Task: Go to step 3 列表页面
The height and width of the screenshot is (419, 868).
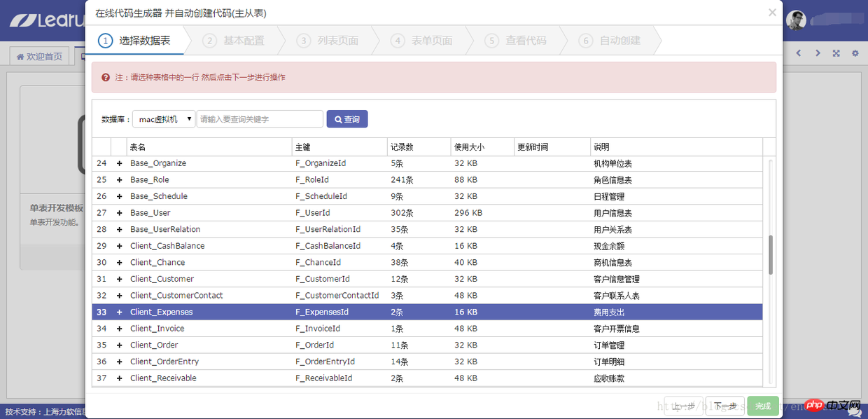Action: click(328, 41)
